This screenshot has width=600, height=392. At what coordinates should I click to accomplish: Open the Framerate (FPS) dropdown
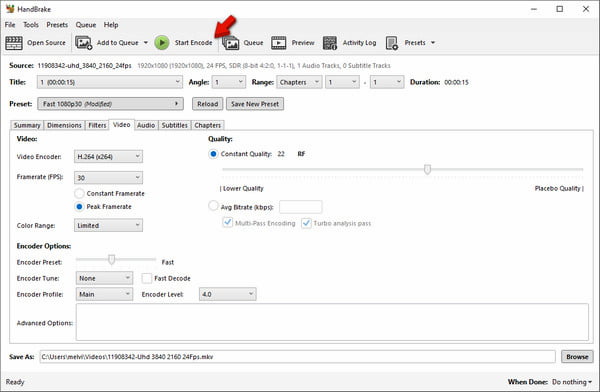[108, 178]
